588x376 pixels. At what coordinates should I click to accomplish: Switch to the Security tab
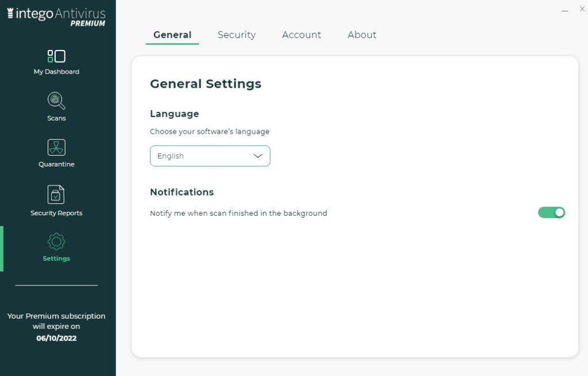point(237,35)
